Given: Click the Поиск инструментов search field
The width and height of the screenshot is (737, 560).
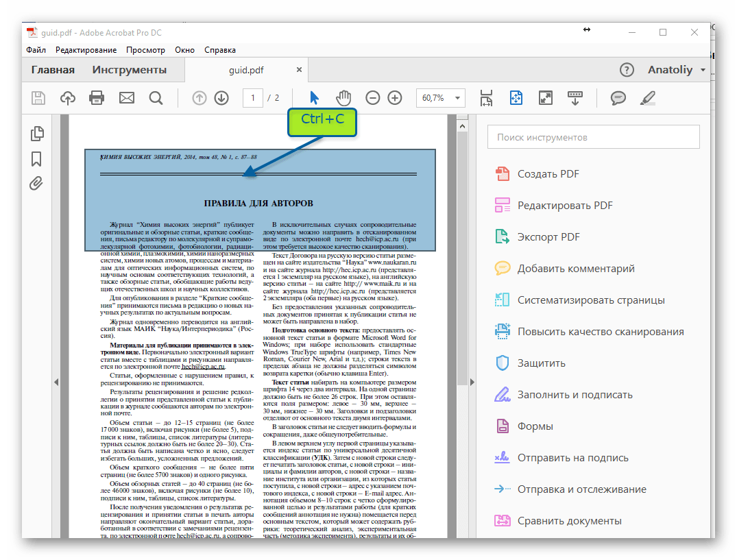Looking at the screenshot, I should coord(593,137).
